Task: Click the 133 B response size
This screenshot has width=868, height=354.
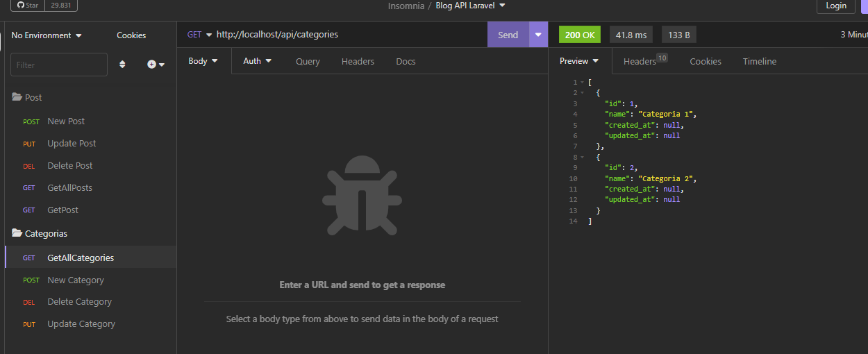Action: coord(678,35)
